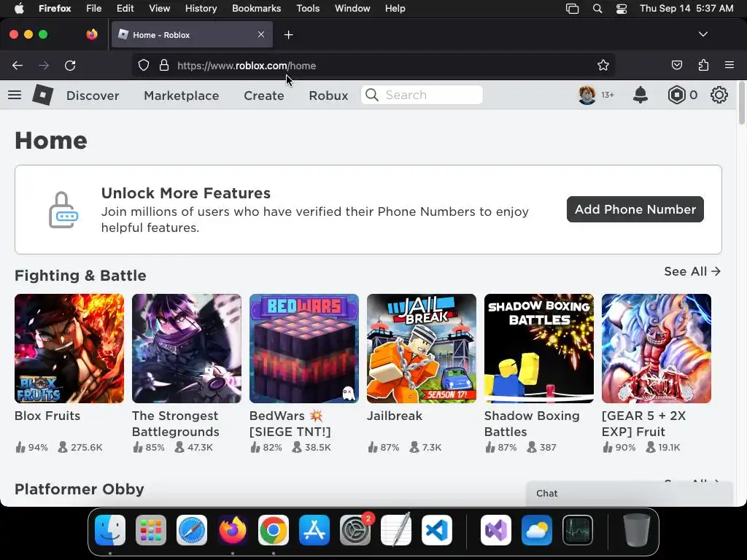Open the Shadow Boxing Battles thumbnail
The width and height of the screenshot is (747, 560).
click(x=539, y=349)
